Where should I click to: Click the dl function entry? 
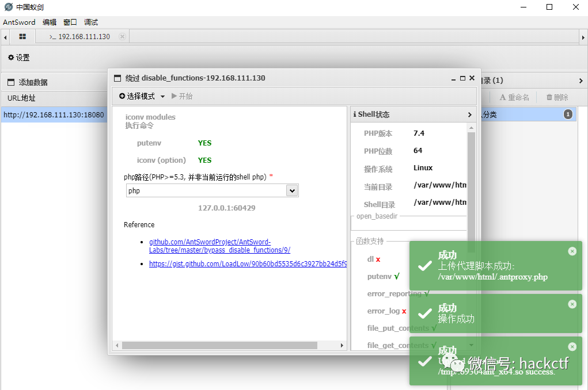[x=374, y=259]
